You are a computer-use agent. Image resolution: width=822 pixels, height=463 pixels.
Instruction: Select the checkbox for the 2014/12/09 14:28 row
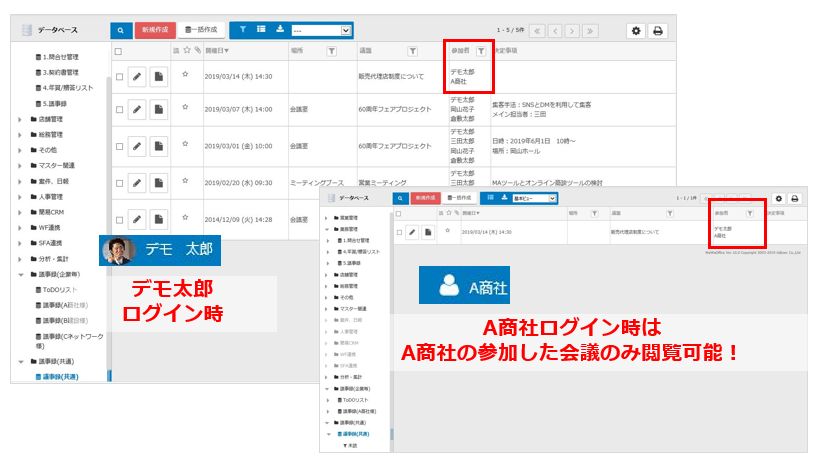[x=119, y=218]
